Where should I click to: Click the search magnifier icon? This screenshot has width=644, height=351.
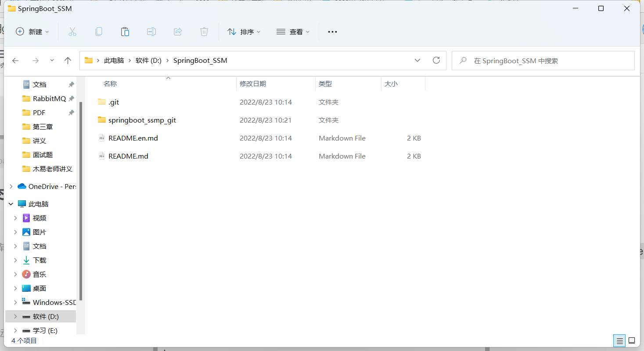pos(463,61)
